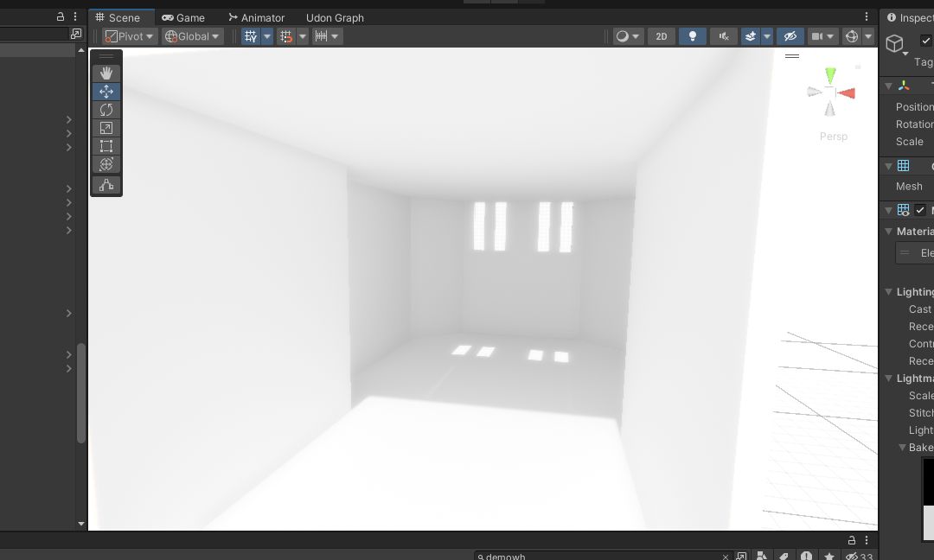Open scene effects options dropdown arrow
934x560 pixels.
(x=766, y=36)
